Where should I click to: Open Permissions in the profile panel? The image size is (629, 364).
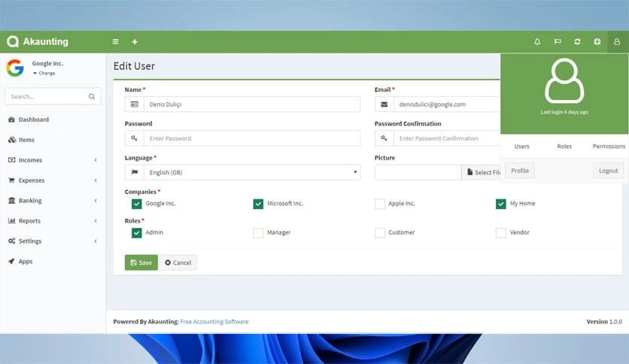[609, 147]
